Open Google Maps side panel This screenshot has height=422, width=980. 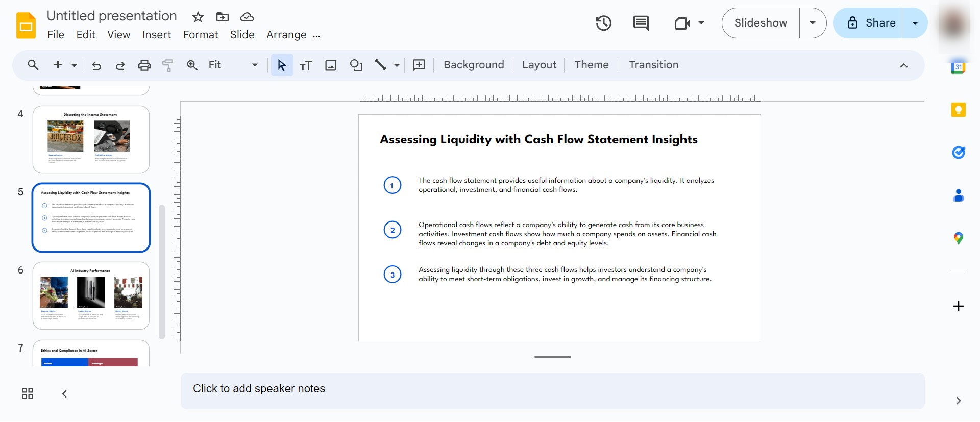click(959, 238)
